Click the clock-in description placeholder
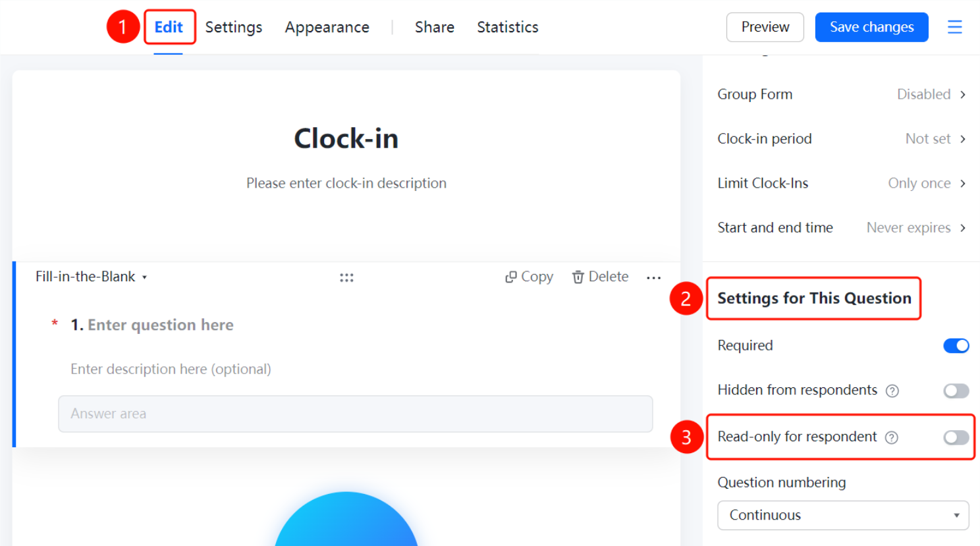Image resolution: width=980 pixels, height=546 pixels. [x=346, y=183]
